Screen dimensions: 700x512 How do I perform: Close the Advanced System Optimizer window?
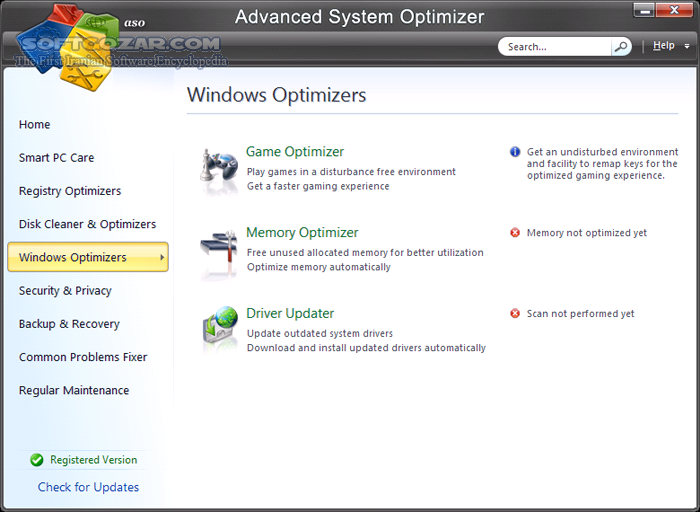pyautogui.click(x=674, y=10)
